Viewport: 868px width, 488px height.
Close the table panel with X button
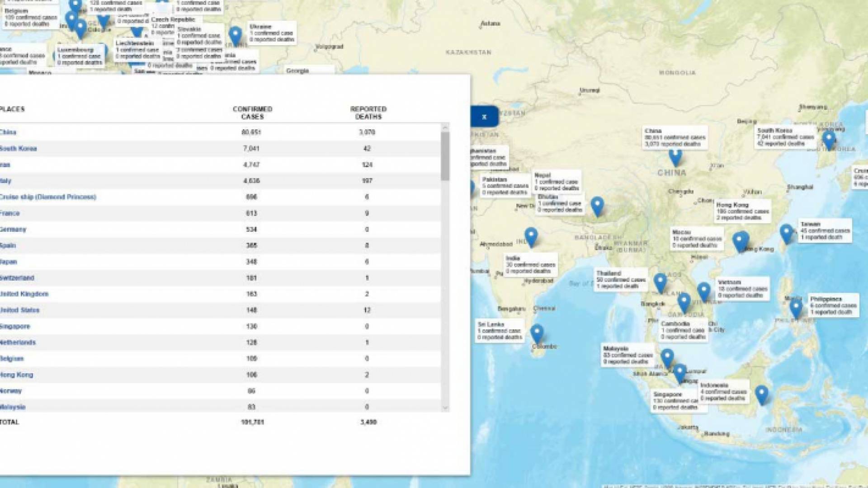(484, 117)
